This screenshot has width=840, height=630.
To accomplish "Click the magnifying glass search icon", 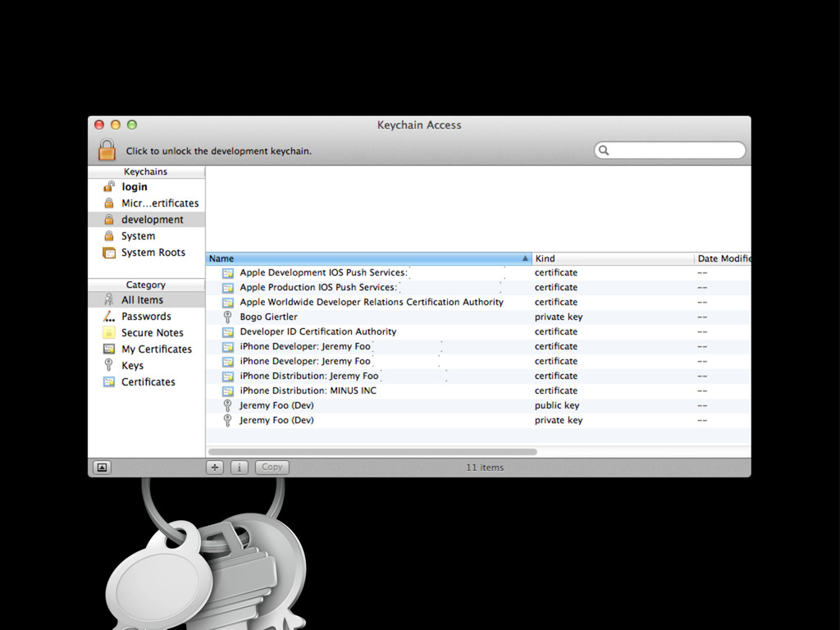I will click(x=604, y=151).
